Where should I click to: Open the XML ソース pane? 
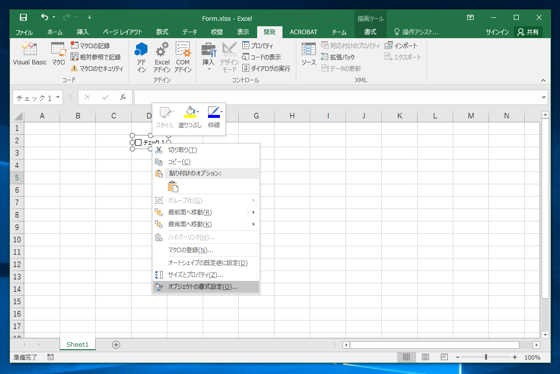coord(309,54)
